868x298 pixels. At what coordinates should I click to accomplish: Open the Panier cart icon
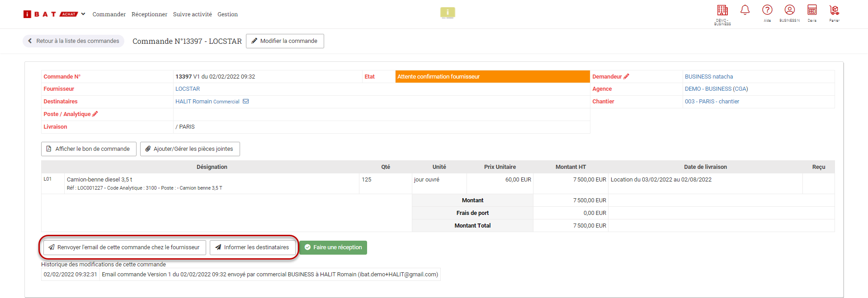pyautogui.click(x=834, y=10)
